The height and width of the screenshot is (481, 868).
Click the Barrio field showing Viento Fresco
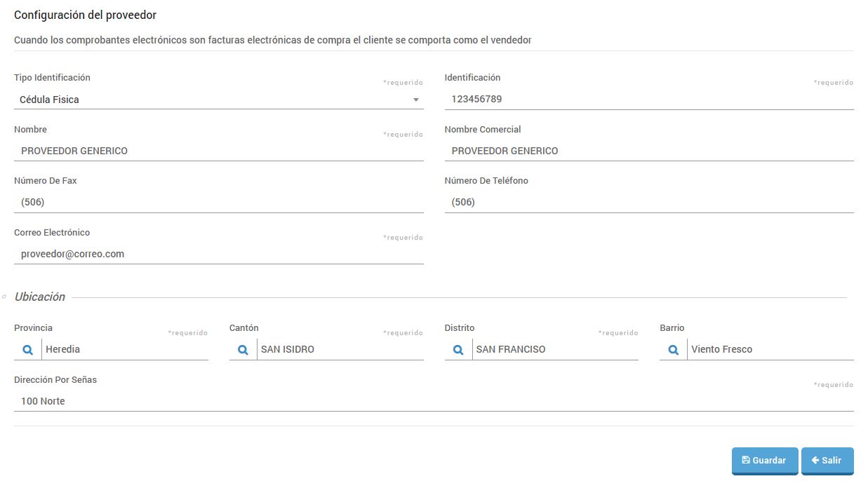click(x=770, y=349)
